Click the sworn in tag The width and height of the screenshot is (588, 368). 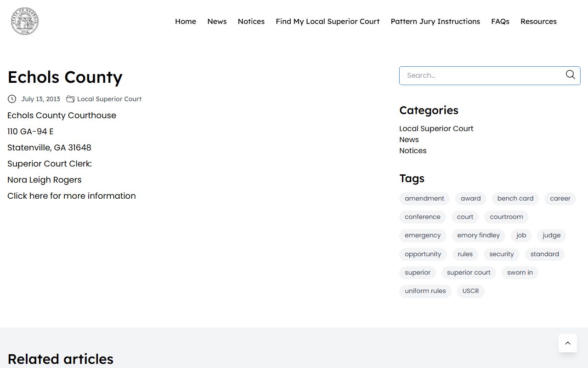tap(520, 273)
